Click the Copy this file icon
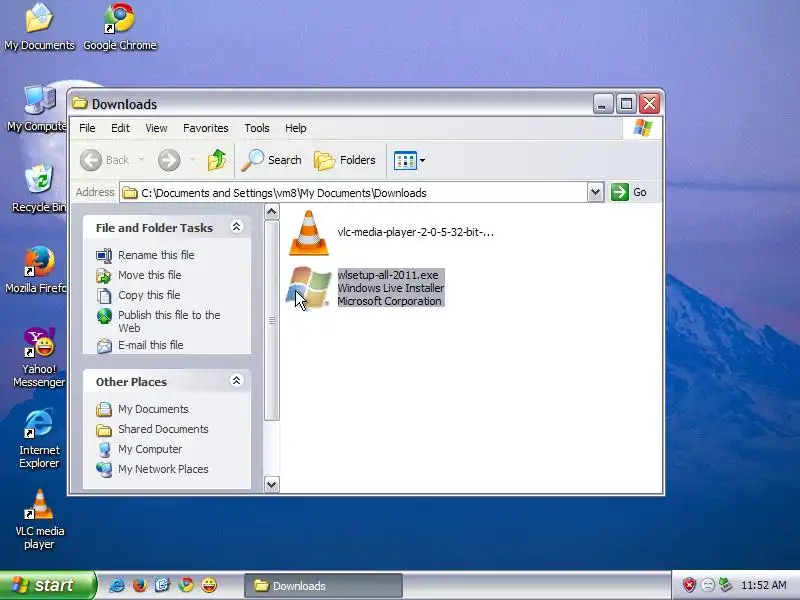 tap(104, 296)
